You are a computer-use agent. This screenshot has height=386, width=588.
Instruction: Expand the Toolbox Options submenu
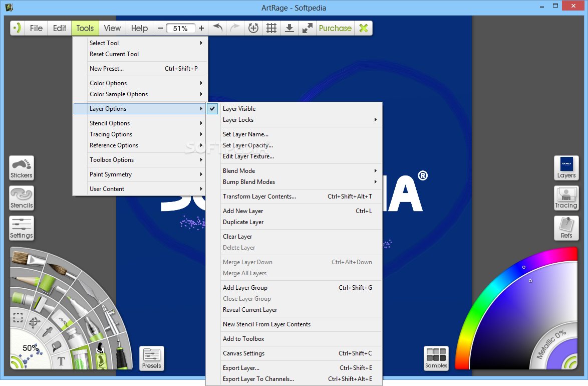[140, 159]
